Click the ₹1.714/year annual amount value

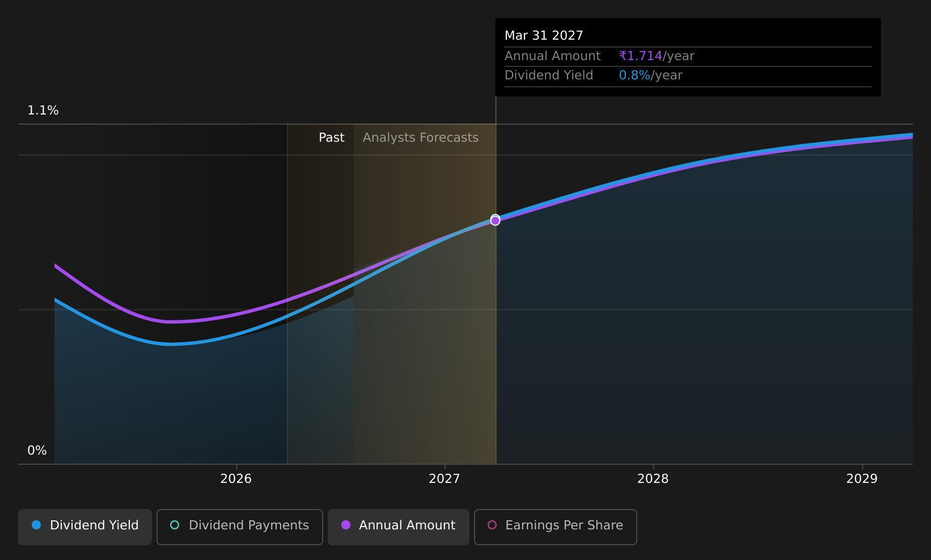[657, 56]
